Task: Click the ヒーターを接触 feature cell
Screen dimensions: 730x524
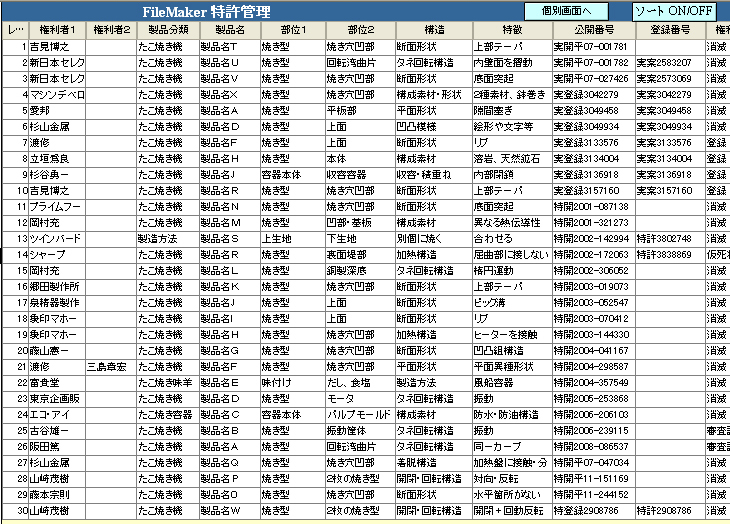Action: (x=513, y=335)
